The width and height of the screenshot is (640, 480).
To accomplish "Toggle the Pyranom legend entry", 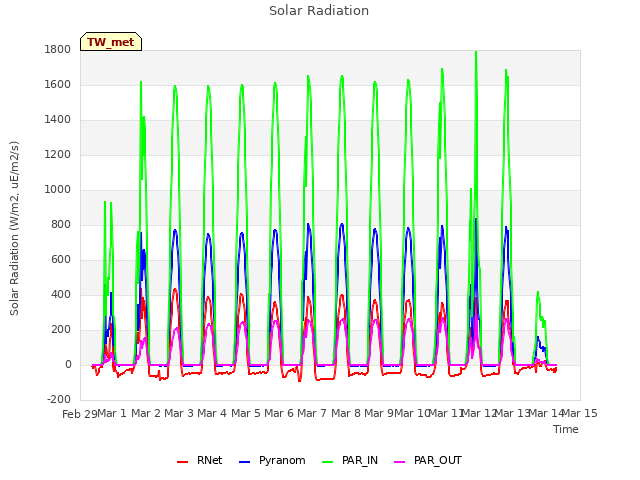I will (x=272, y=460).
